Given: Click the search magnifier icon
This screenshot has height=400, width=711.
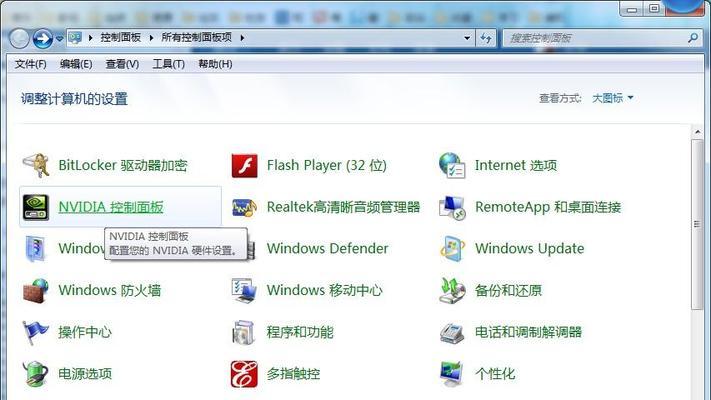Looking at the screenshot, I should tap(692, 38).
